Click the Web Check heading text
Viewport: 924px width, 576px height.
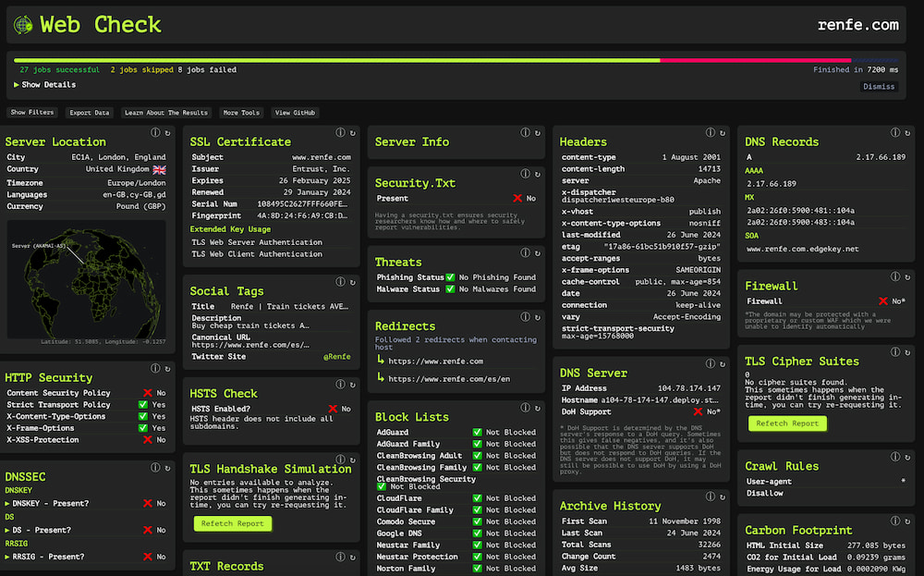100,25
